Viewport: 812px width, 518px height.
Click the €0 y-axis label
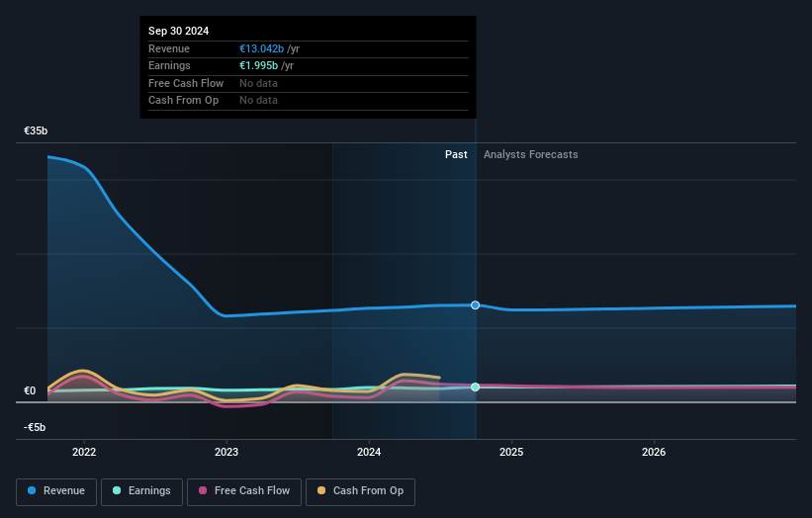point(30,390)
